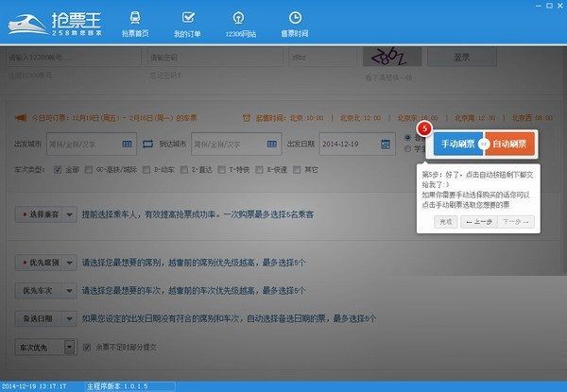Refresh the captcha image

tap(392, 57)
